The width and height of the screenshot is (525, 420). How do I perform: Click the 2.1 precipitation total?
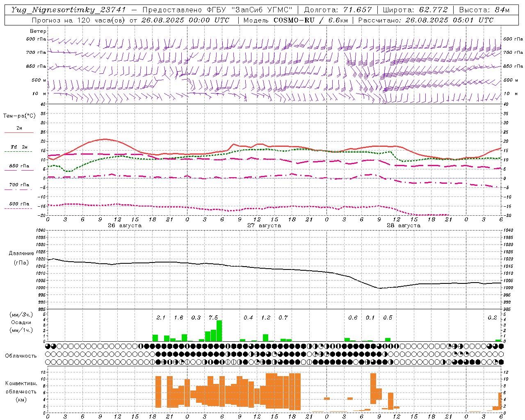[x=161, y=317]
